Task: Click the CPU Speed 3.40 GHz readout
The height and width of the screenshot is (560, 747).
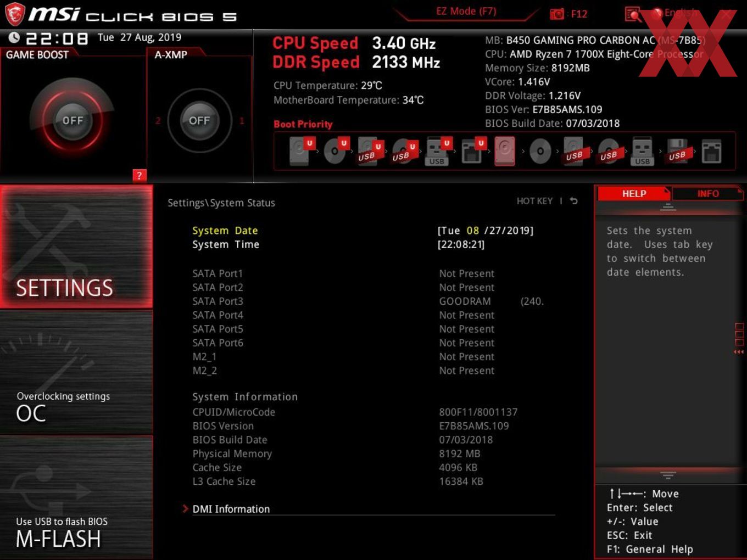Action: [354, 43]
